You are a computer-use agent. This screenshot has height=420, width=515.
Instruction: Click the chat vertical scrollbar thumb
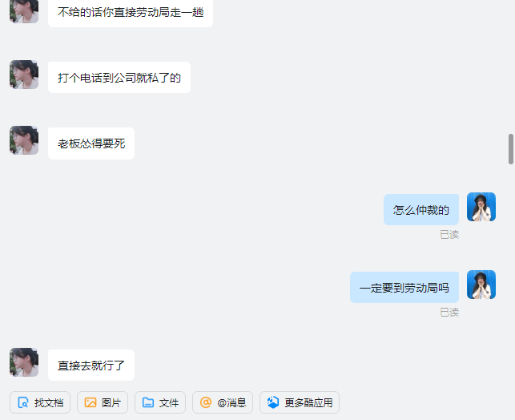pyautogui.click(x=511, y=149)
